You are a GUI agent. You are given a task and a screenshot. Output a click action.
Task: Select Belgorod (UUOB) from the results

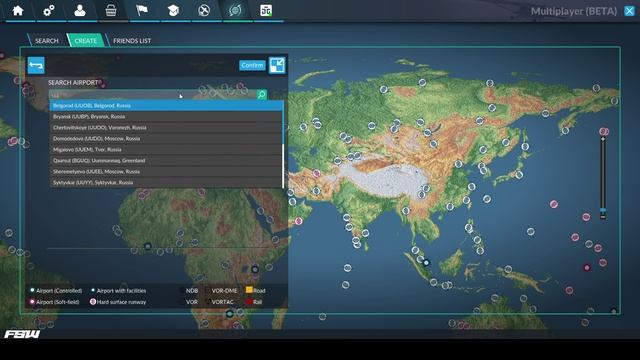point(166,106)
